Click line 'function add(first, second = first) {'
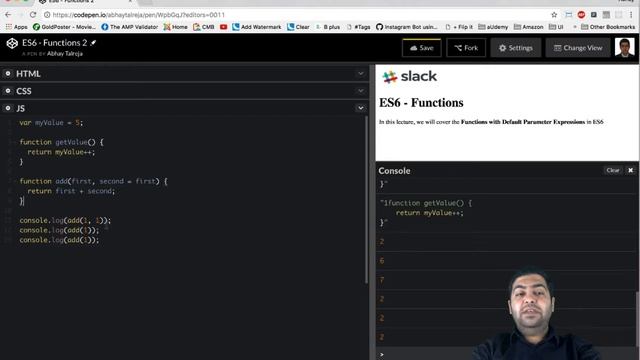Viewport: 640px width, 360px height. click(x=93, y=181)
